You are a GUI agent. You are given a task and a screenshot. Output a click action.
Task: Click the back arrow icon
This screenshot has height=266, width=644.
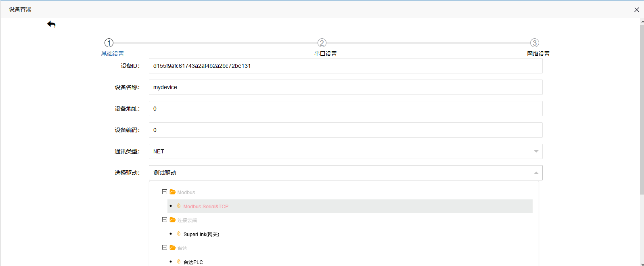pyautogui.click(x=51, y=25)
